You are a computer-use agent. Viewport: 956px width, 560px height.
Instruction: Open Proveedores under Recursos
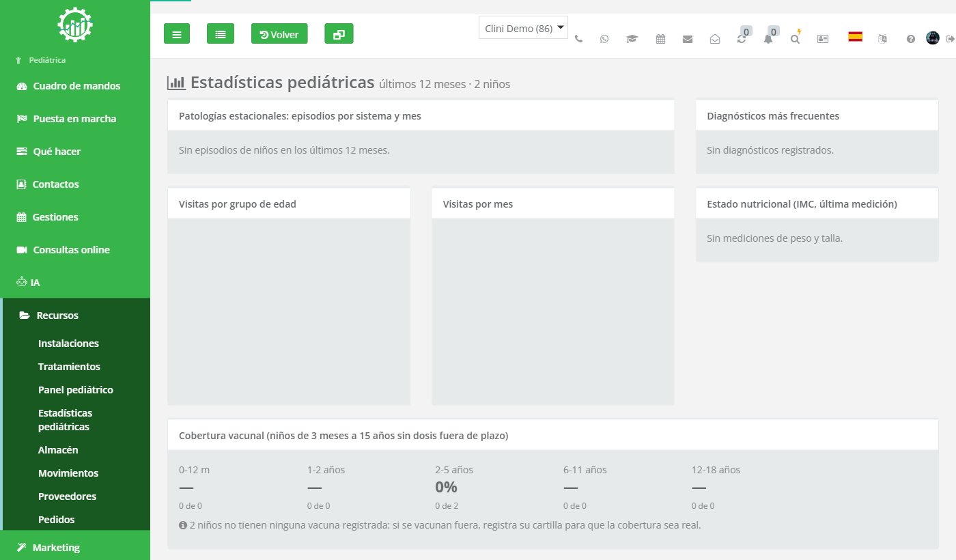[67, 496]
